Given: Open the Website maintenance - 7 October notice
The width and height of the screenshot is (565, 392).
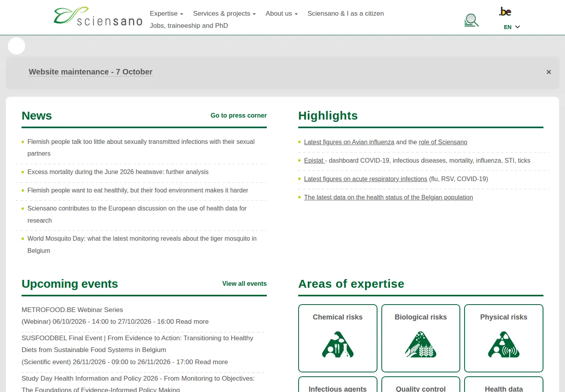Looking at the screenshot, I should pos(91,72).
